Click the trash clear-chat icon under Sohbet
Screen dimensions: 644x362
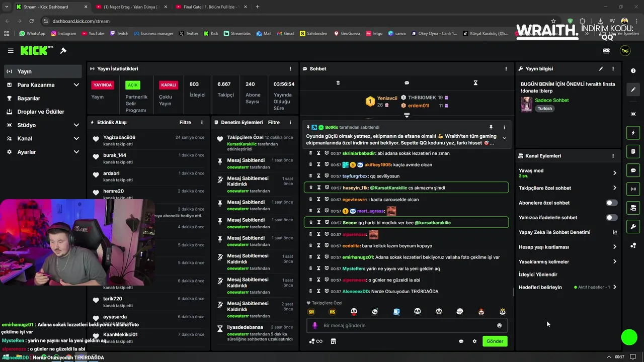[338, 83]
